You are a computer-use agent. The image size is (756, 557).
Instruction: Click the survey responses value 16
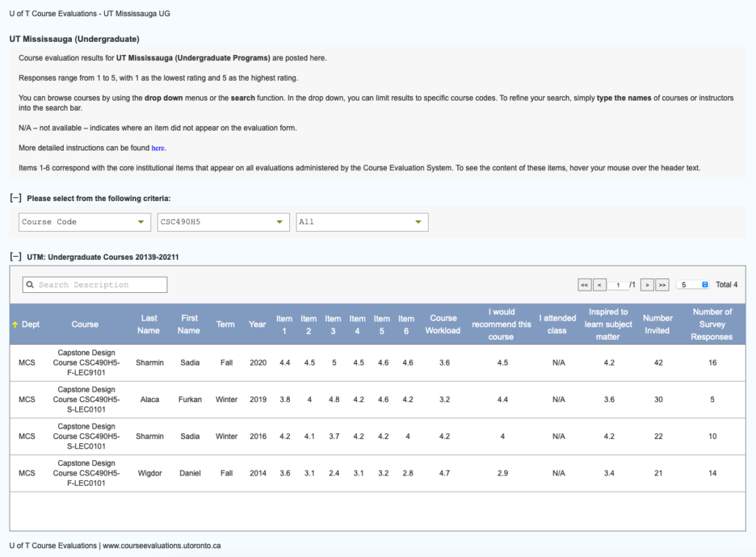[712, 363]
